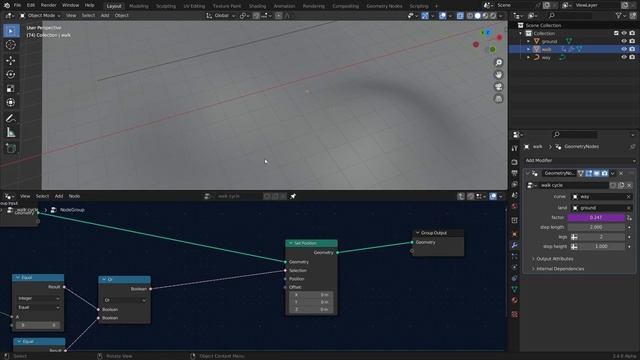Toggle render camera icon for way object

point(632,58)
